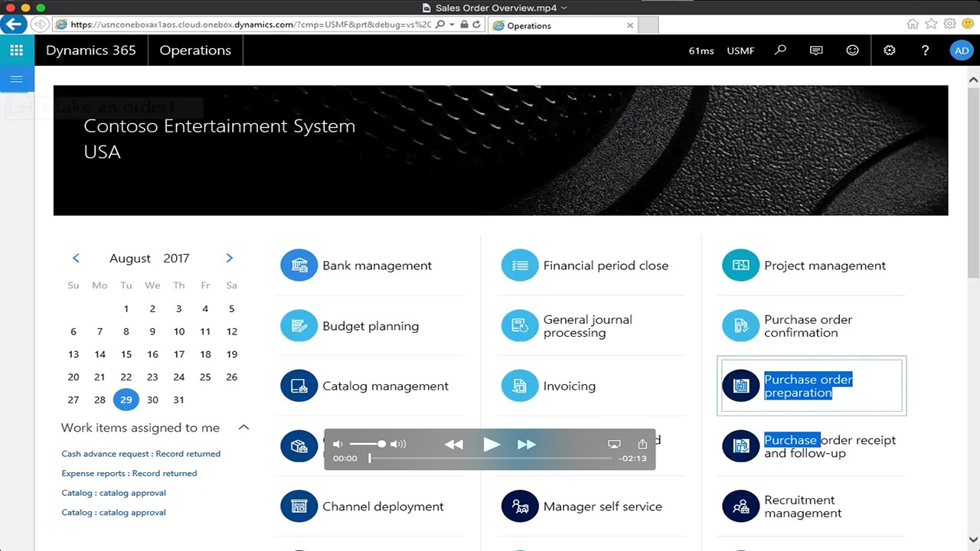Click the smiley feedback icon

pyautogui.click(x=852, y=51)
